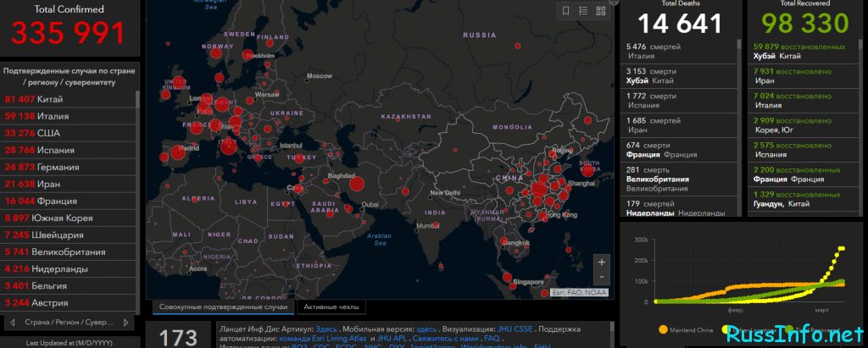The width and height of the screenshot is (868, 348).
Task: Click the expand-map circle icon at map corner
Action: click(613, 2)
